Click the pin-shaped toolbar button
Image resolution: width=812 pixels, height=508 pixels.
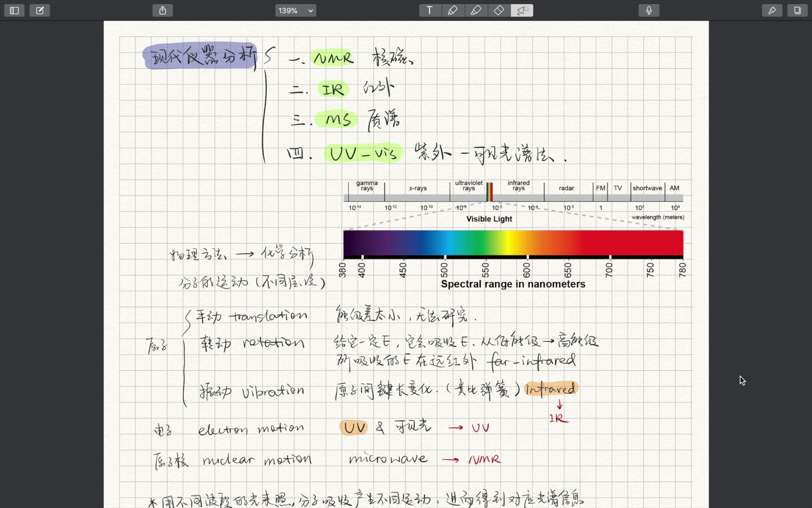click(772, 10)
